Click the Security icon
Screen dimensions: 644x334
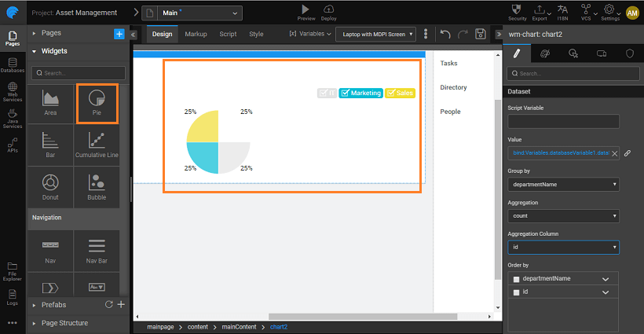[518, 12]
